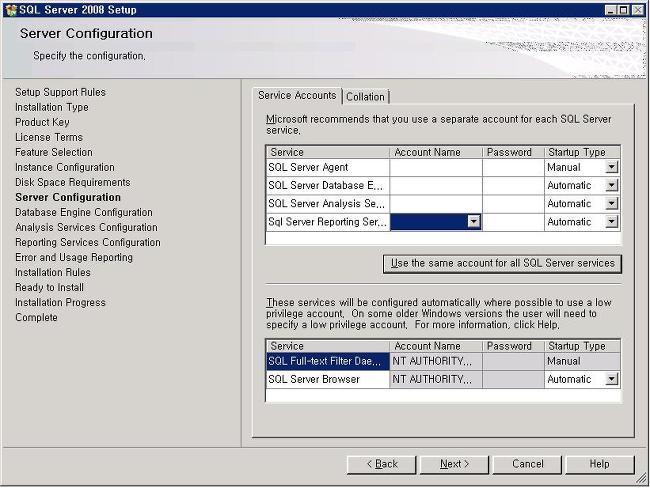Cancel the SQL Server setup
Screen dimensions: 650x488
[x=527, y=464]
